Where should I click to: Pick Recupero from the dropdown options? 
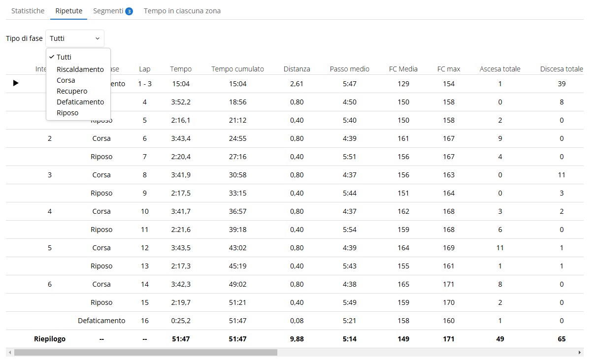point(72,91)
